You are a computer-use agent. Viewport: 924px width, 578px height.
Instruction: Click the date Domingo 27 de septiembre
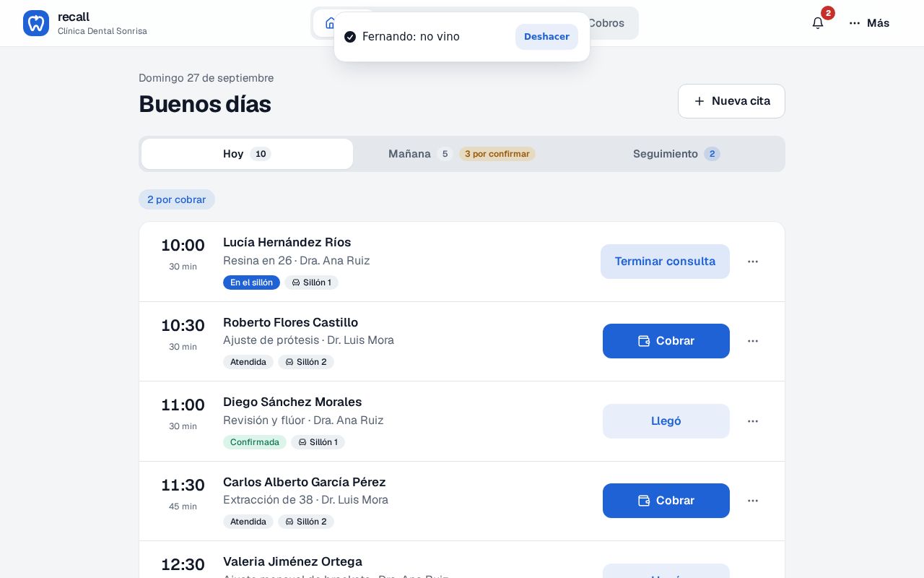tap(206, 78)
